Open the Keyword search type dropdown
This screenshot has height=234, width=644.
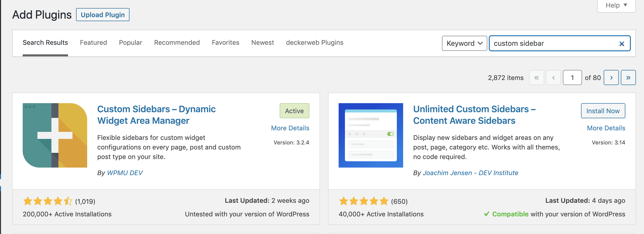[x=464, y=43]
